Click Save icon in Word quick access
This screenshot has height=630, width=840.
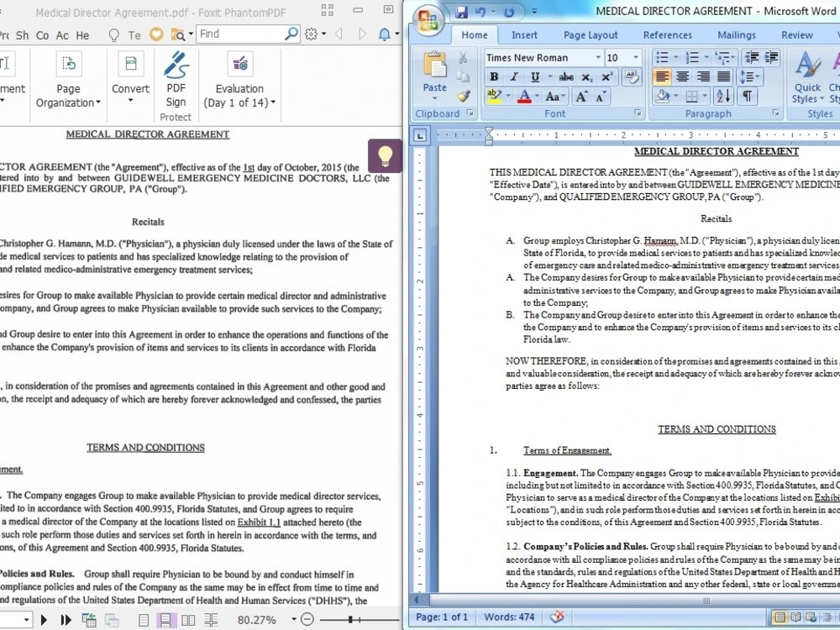[x=460, y=11]
